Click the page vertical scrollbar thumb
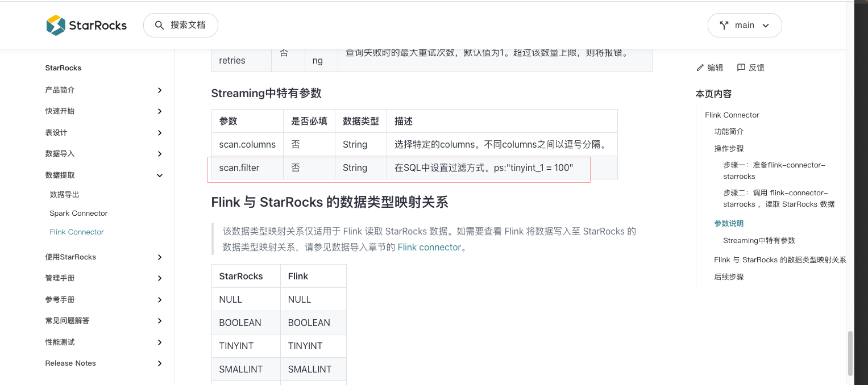This screenshot has height=385, width=868. click(850, 353)
